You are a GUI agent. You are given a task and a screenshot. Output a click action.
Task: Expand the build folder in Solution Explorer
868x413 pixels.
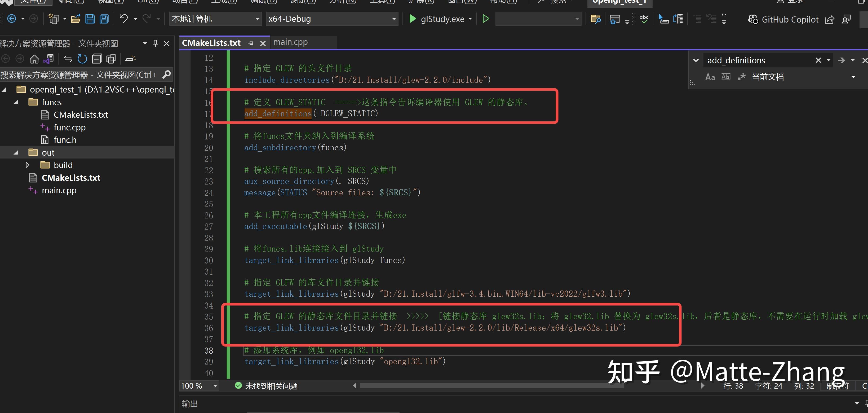click(x=27, y=165)
